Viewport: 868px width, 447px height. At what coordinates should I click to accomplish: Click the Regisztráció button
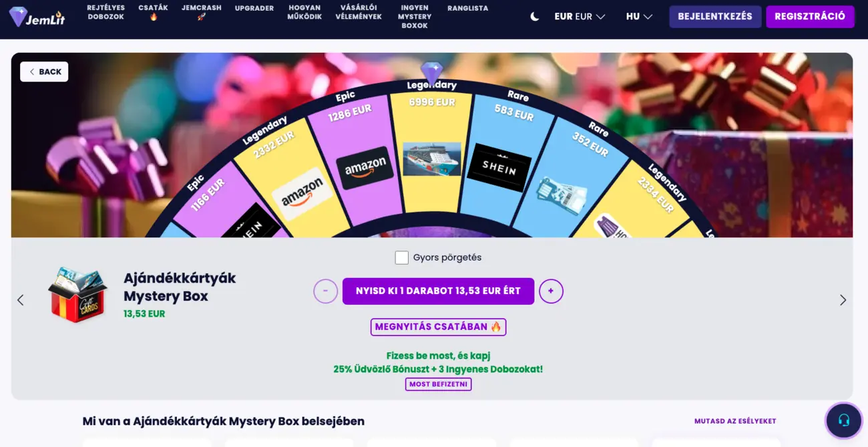point(810,17)
